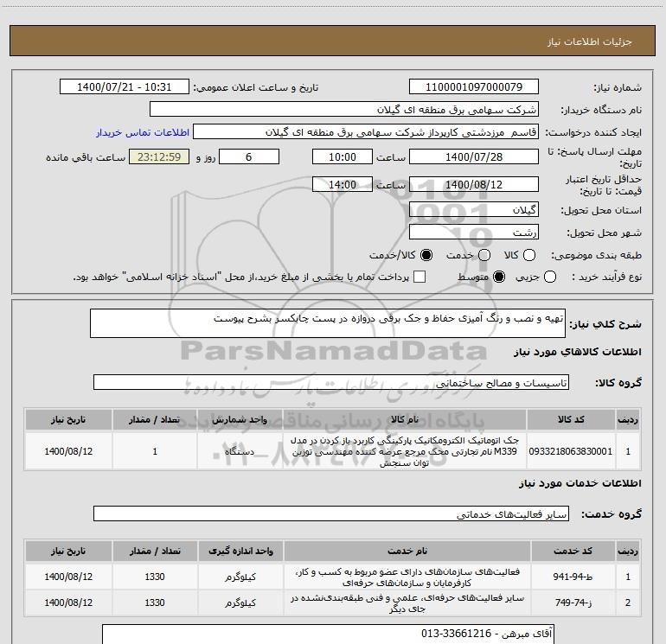666x644 pixels.
Task: Click service code ز-74-749
Action: tap(573, 603)
